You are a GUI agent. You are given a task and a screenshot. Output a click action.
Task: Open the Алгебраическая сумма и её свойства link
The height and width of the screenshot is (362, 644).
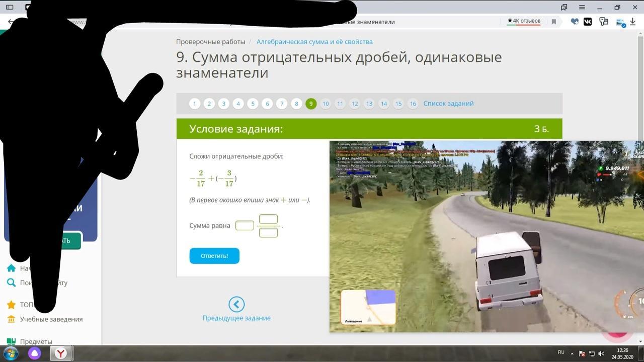314,42
